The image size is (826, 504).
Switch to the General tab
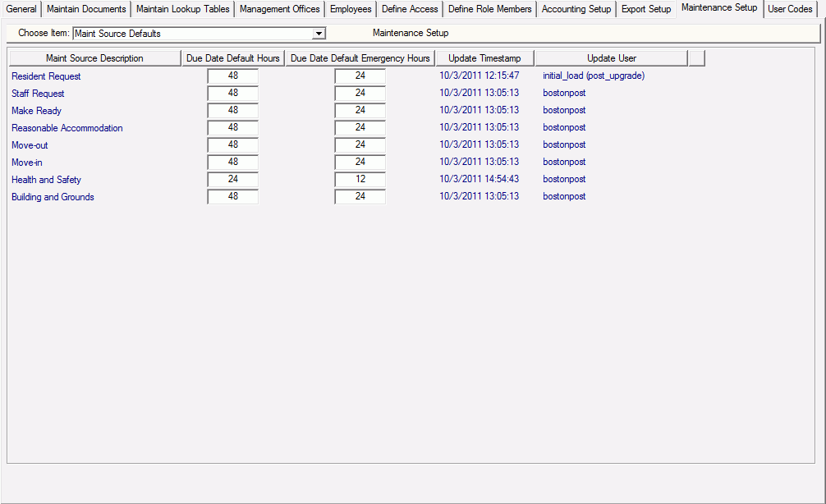point(21,9)
